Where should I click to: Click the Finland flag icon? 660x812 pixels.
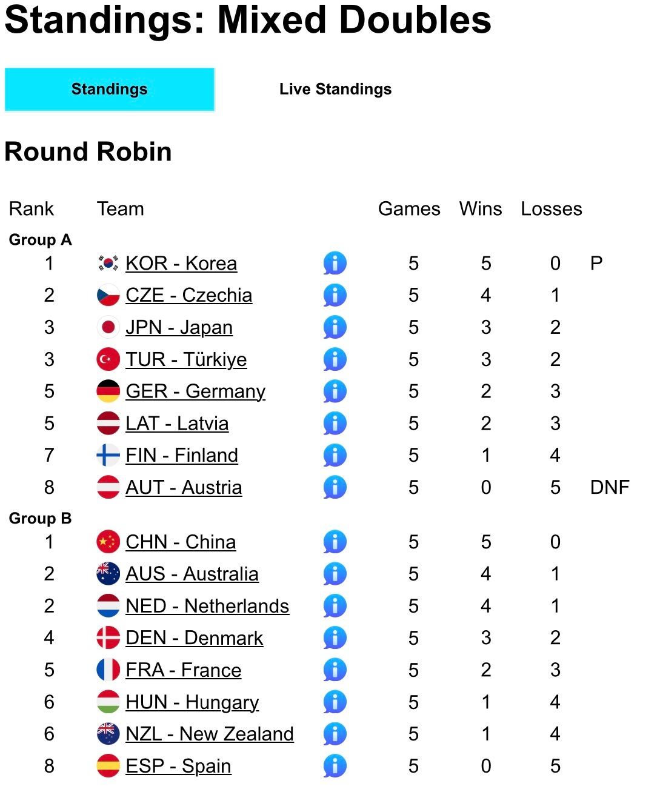108,455
